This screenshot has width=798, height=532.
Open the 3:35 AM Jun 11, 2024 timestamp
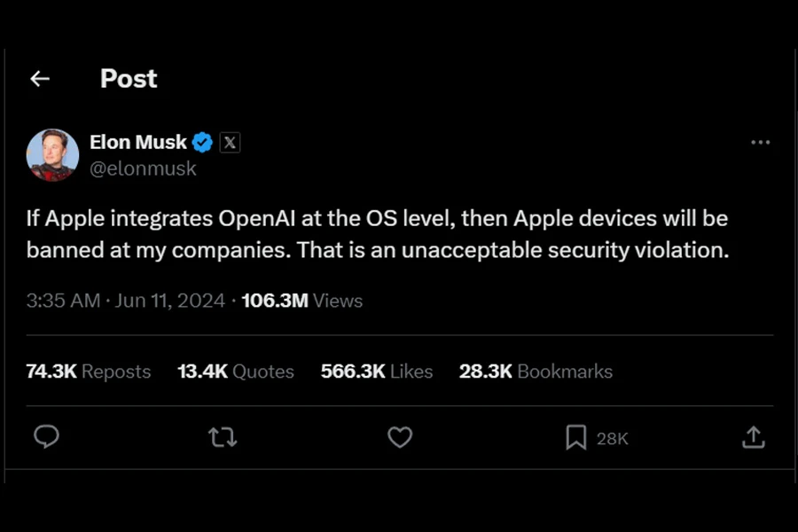(126, 301)
